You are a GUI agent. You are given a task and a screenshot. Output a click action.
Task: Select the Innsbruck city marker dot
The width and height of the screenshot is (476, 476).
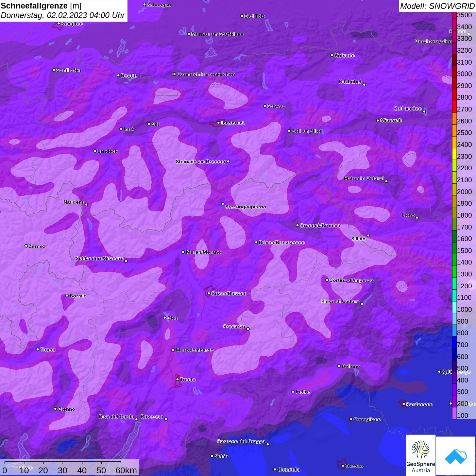coord(218,123)
